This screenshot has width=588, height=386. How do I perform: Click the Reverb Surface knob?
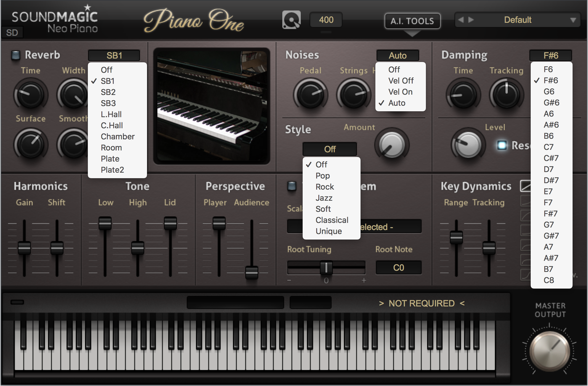point(31,144)
